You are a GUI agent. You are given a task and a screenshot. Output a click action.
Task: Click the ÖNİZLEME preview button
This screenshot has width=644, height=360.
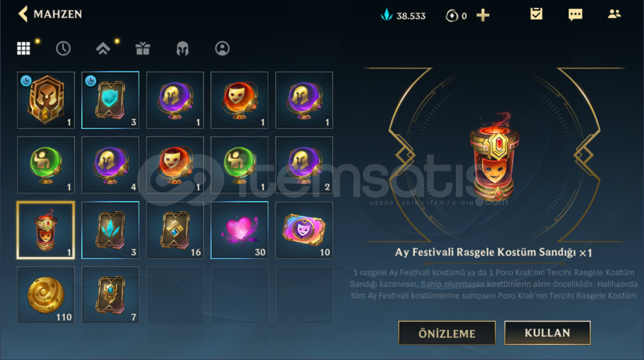pyautogui.click(x=447, y=333)
